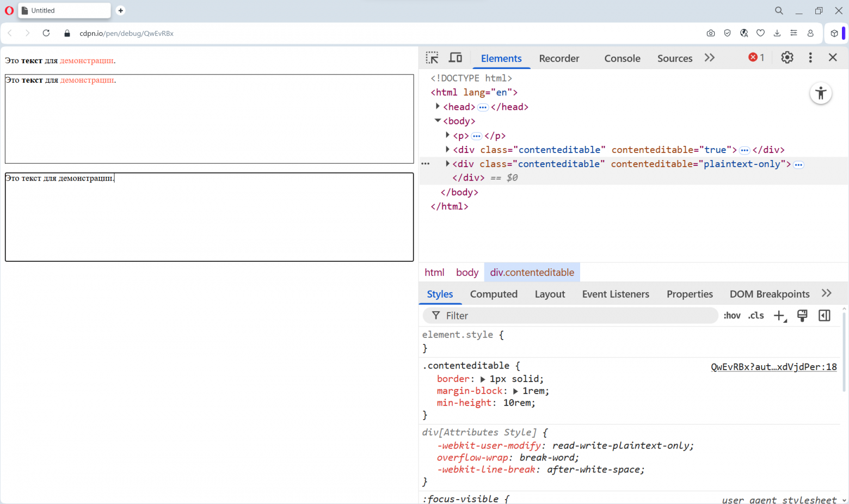Open DevTools settings gear
This screenshot has height=504, width=849.
click(787, 58)
